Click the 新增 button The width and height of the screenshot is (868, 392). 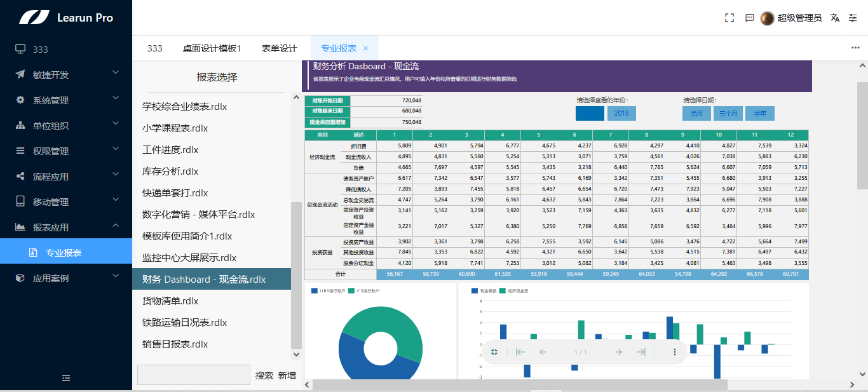(x=287, y=375)
